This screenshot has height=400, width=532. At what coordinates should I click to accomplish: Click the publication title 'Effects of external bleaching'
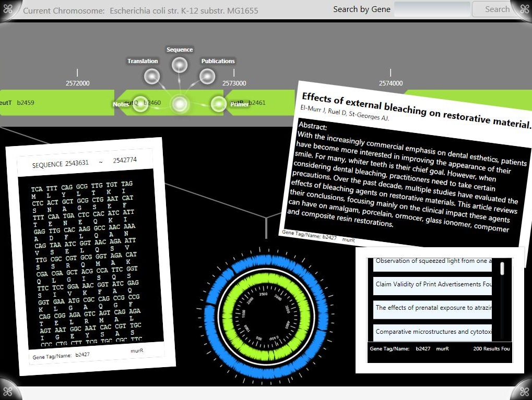pyautogui.click(x=416, y=110)
